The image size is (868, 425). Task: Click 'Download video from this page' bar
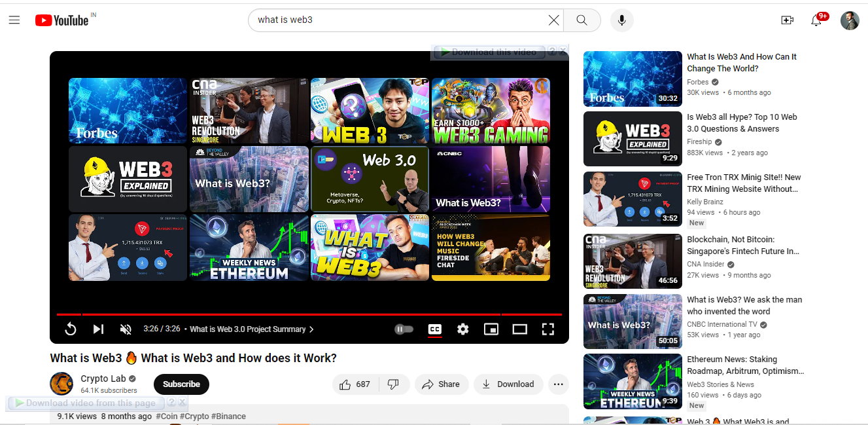(85, 403)
